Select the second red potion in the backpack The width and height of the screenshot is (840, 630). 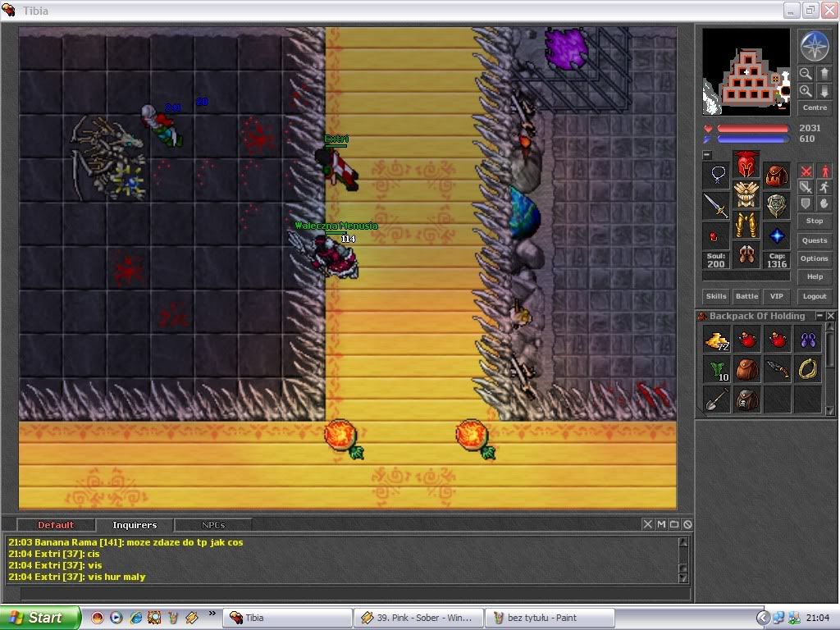click(778, 340)
